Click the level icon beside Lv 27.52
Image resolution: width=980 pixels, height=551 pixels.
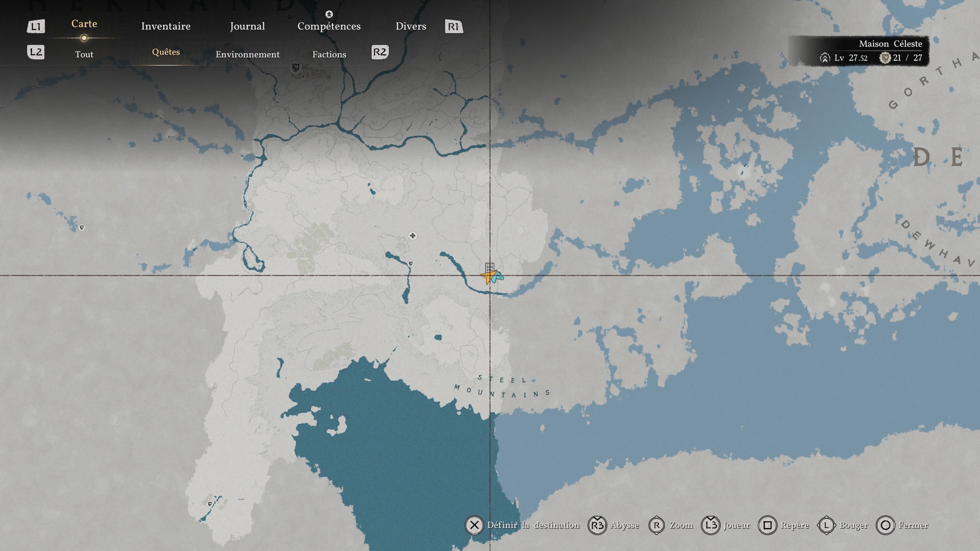point(824,58)
